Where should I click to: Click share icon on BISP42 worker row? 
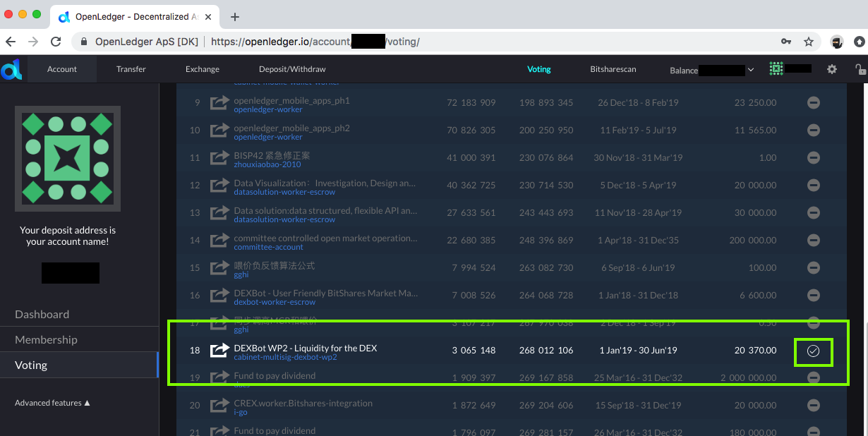point(220,158)
